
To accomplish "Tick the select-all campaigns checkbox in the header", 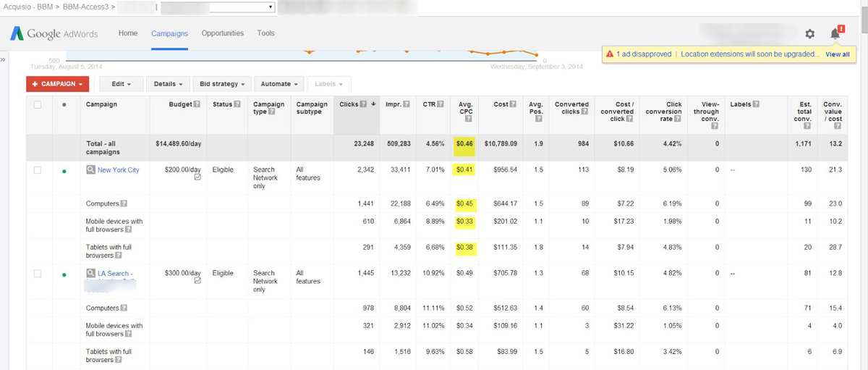I will click(38, 104).
